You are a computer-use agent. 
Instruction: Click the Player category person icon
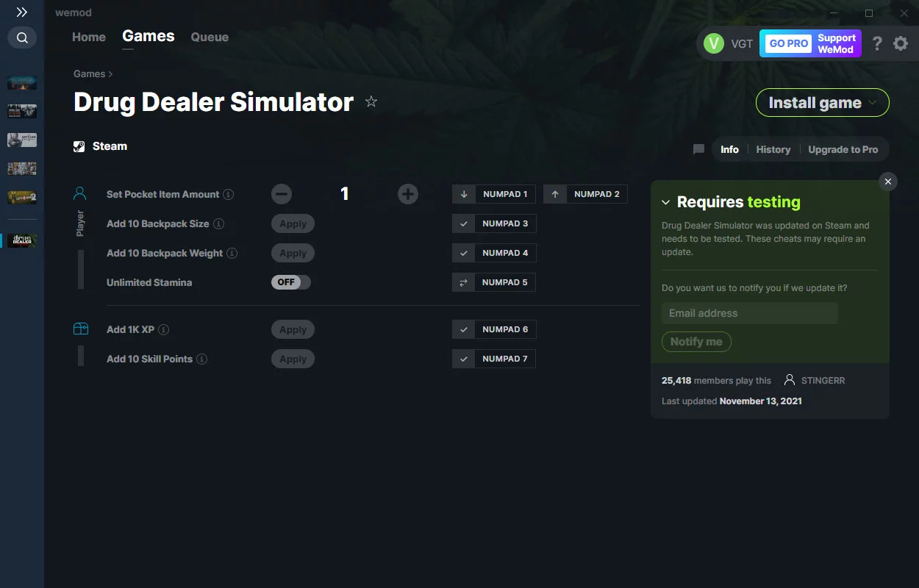(80, 194)
